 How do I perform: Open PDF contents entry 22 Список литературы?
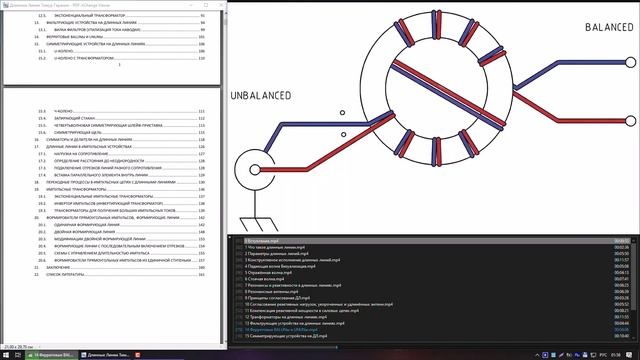click(119, 274)
